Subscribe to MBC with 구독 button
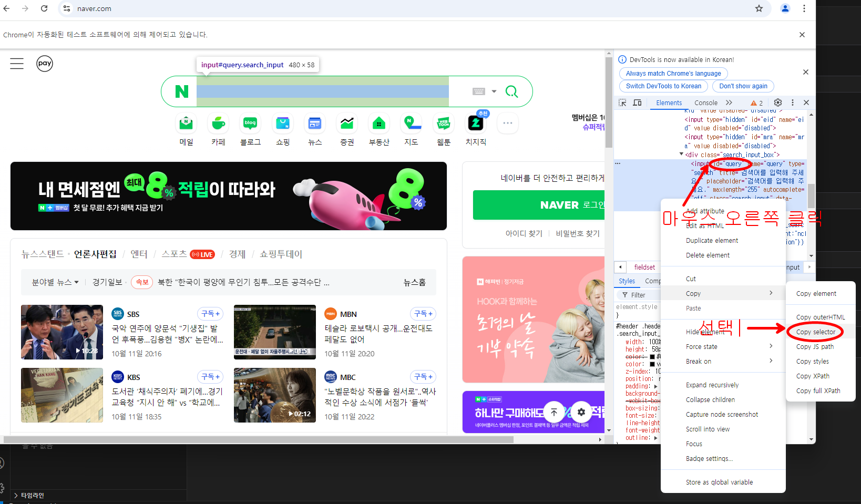 [x=423, y=377]
